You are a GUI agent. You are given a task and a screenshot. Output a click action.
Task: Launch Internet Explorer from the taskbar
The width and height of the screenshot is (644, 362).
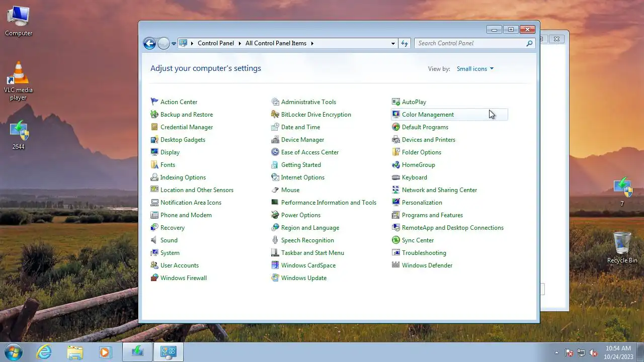44,352
